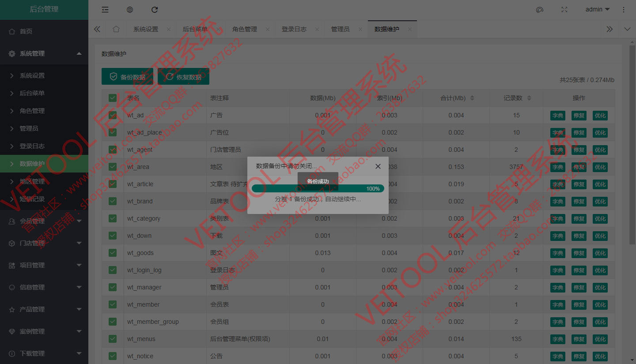
Task: Uncheck the wt_goods row checkbox
Action: tap(113, 253)
